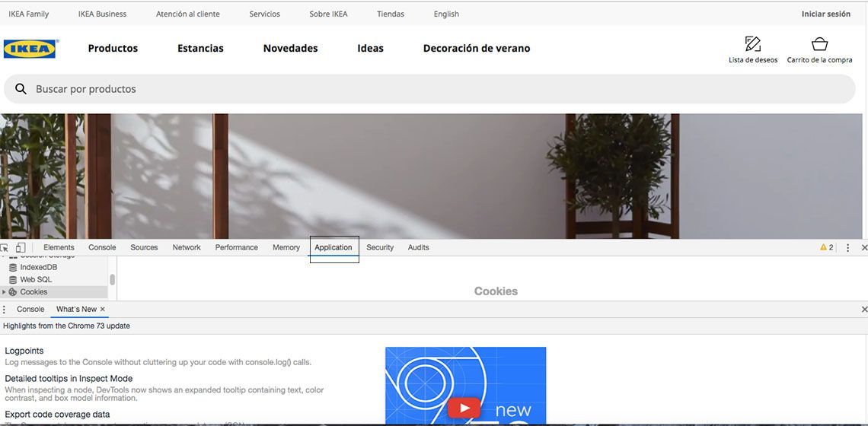
Task: Switch to the Elements tab
Action: (59, 247)
